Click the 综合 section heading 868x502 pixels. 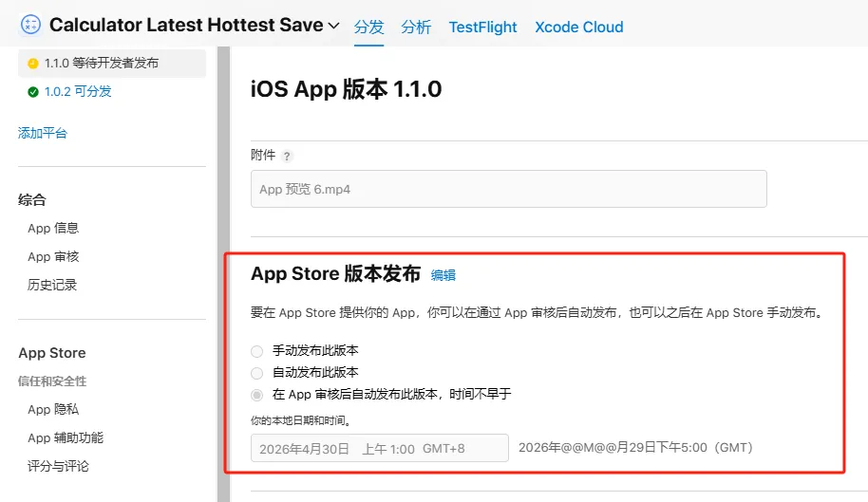click(x=32, y=199)
